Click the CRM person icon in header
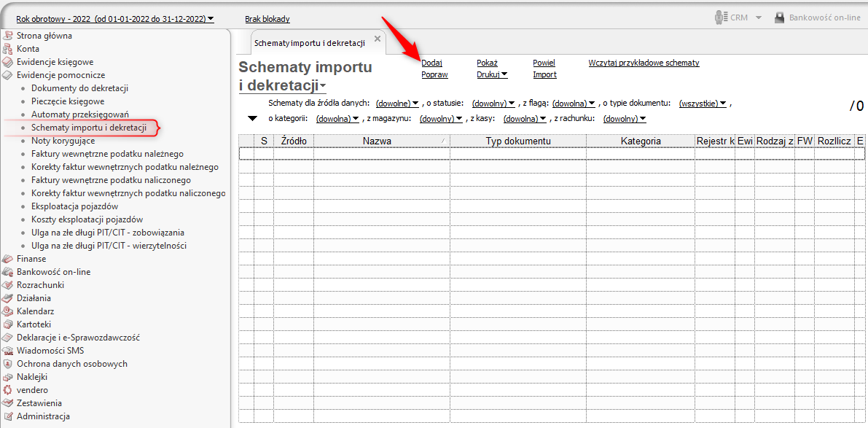The image size is (868, 428). [721, 17]
